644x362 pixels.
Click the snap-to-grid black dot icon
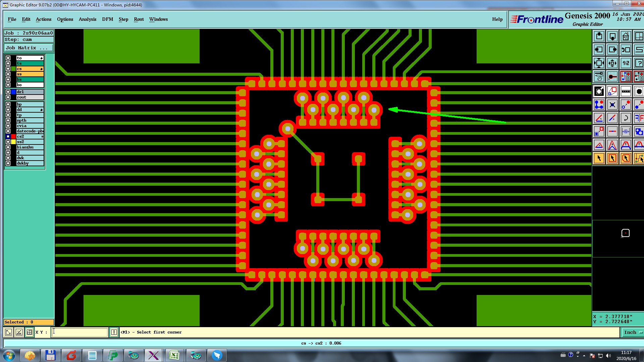tap(612, 76)
